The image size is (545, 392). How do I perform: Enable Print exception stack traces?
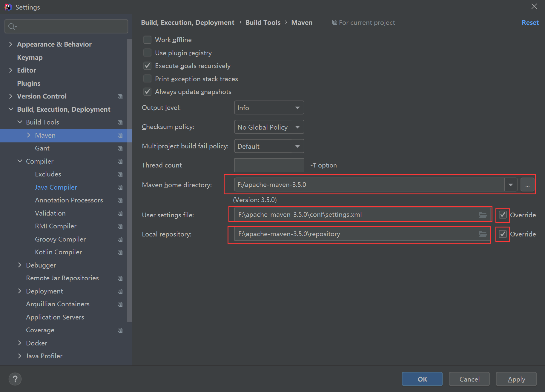click(147, 79)
